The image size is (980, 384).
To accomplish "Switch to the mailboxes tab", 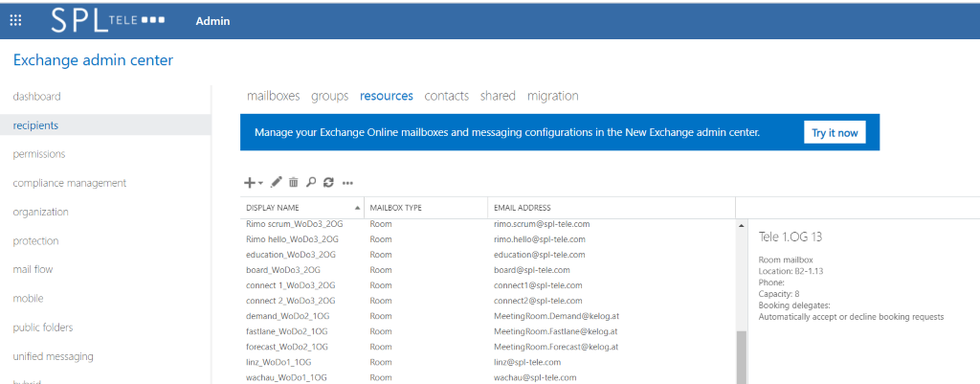I will click(273, 96).
